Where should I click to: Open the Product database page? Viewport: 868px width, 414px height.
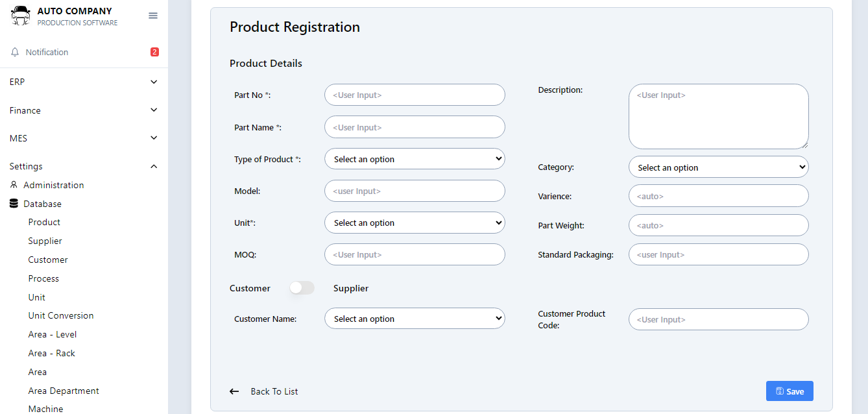click(44, 222)
